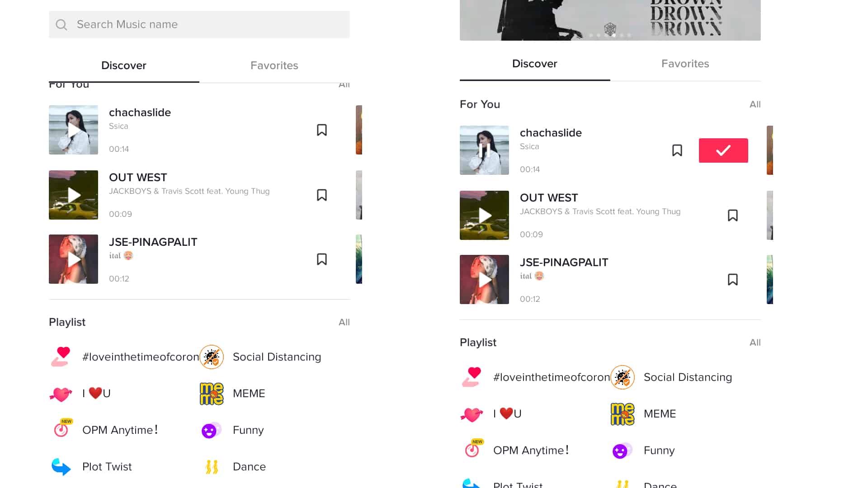Toggle bookmark on right panel JSE-PINAGPALIT
Viewport: 868px width, 488px height.
click(733, 279)
